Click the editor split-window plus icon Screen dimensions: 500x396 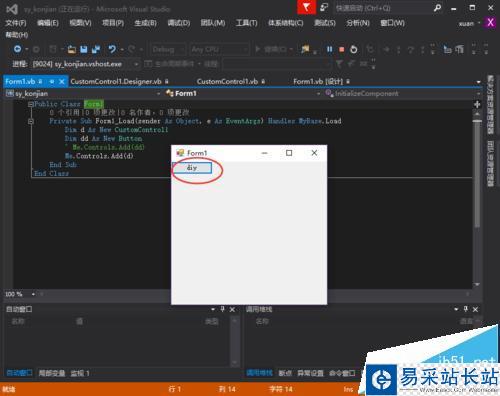[477, 104]
